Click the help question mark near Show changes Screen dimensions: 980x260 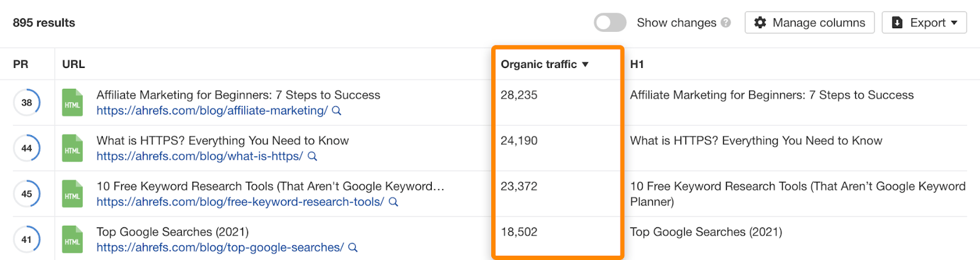point(726,23)
